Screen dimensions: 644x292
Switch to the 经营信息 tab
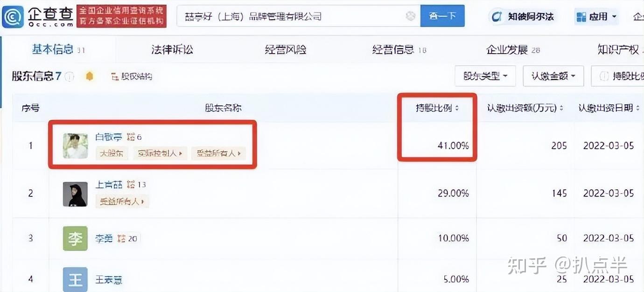pos(399,49)
